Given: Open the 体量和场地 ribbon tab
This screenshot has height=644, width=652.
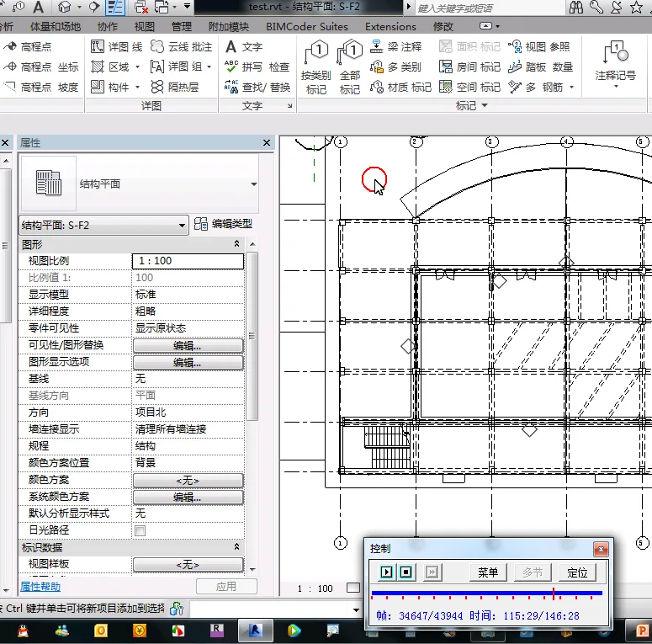Looking at the screenshot, I should [56, 27].
